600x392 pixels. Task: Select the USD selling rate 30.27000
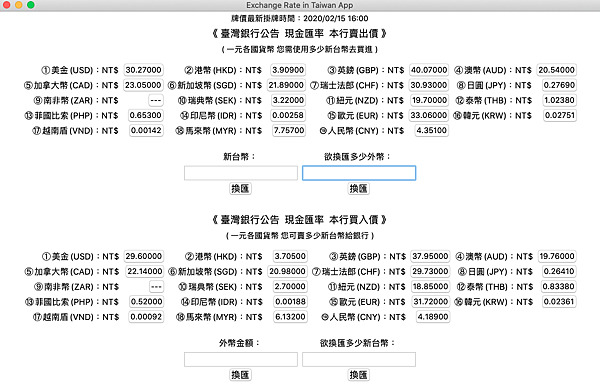[x=143, y=70]
